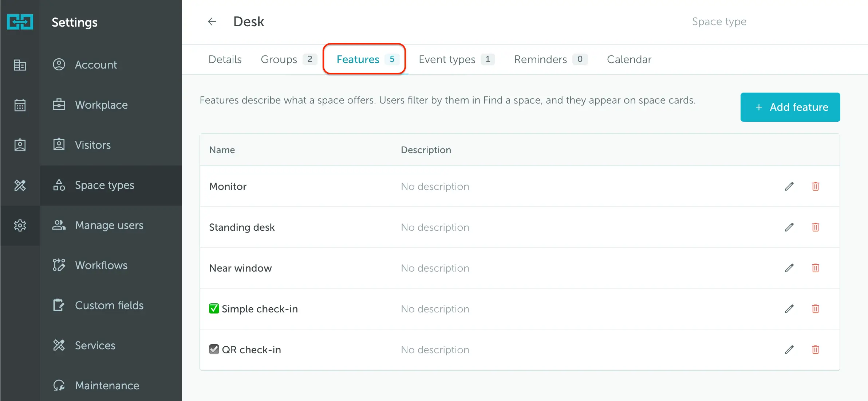This screenshot has width=868, height=401.
Task: Click the Monitor feature name
Action: (228, 186)
